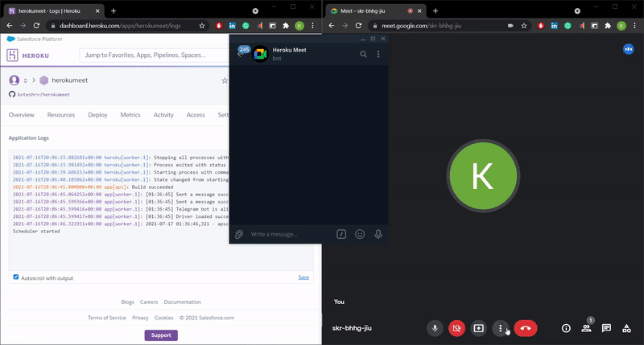Viewport: 644px width, 345px height.
Task: Open the Careers footer link
Action: 149,302
